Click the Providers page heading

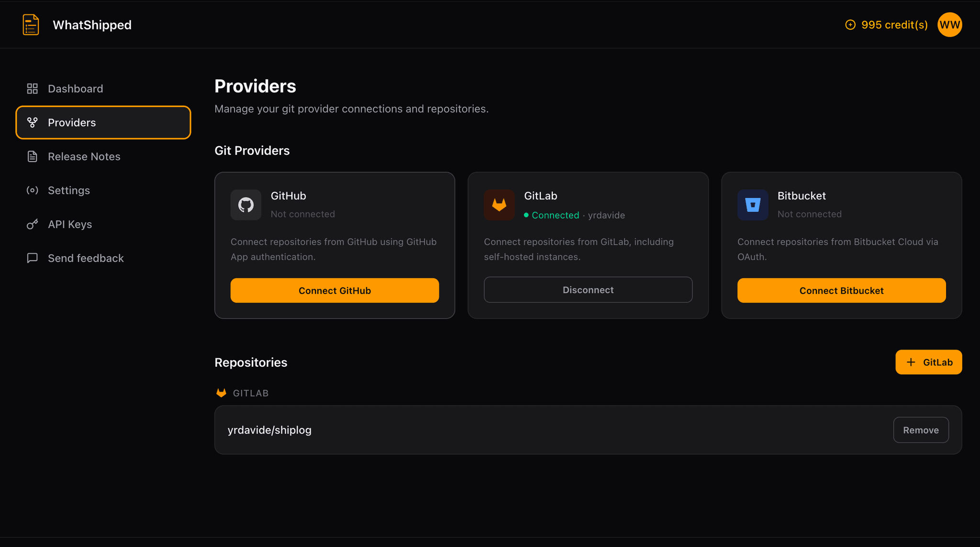tap(255, 86)
